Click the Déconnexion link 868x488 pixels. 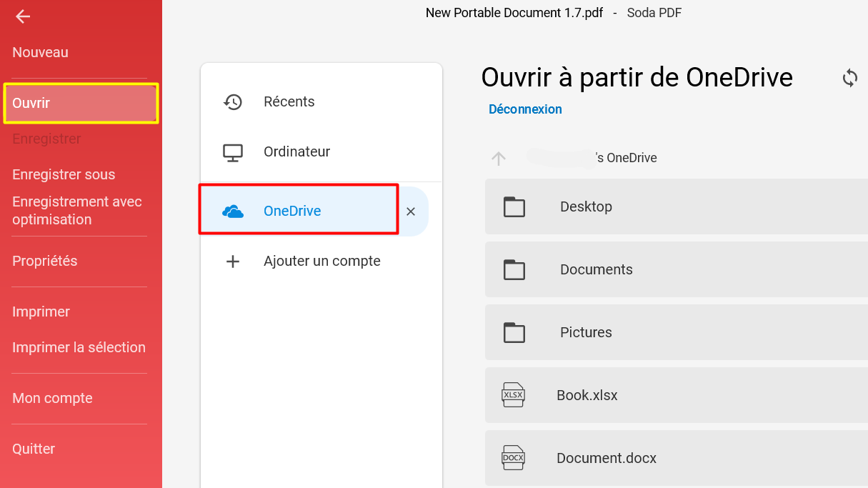[525, 109]
